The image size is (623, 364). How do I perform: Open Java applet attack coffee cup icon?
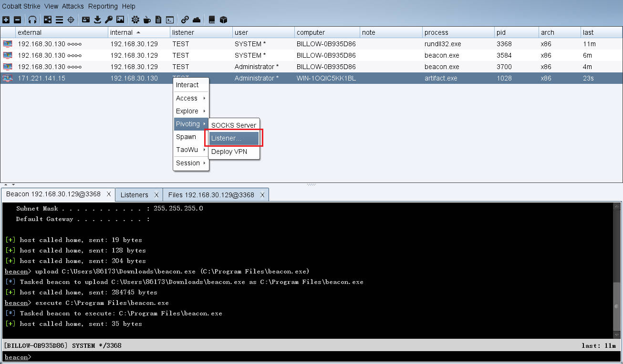147,20
